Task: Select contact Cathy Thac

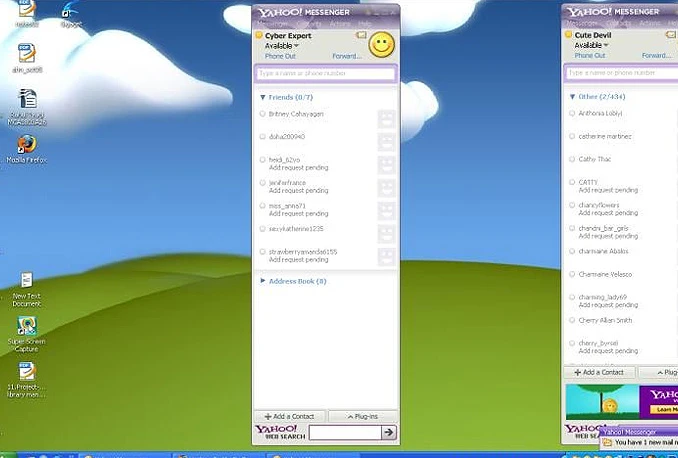Action: click(x=595, y=159)
